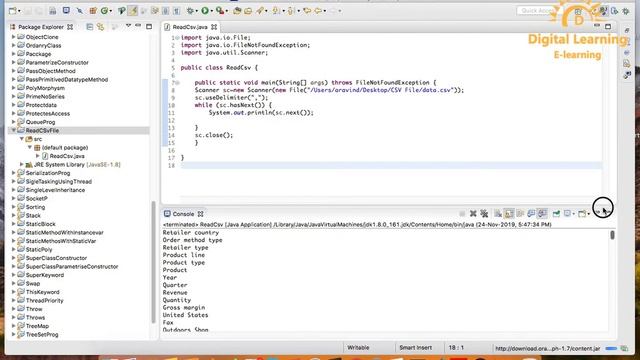Expand the ObjectClone project

[13, 37]
